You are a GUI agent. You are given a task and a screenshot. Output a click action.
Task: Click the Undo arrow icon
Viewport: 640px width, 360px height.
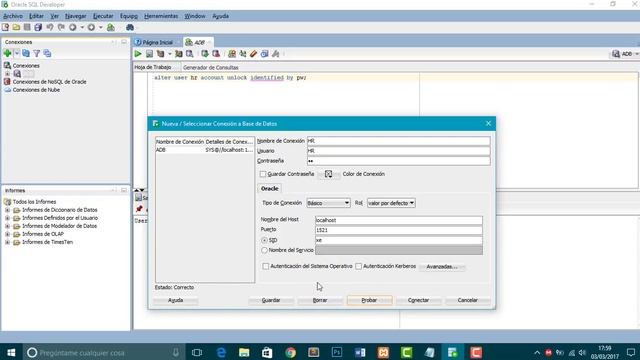tap(50, 27)
